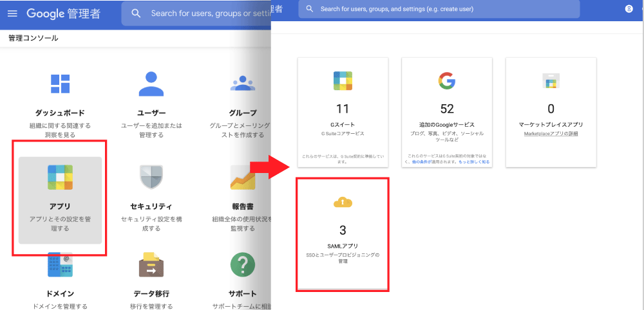Click the 報告書 label
644x310 pixels.
pos(243,206)
